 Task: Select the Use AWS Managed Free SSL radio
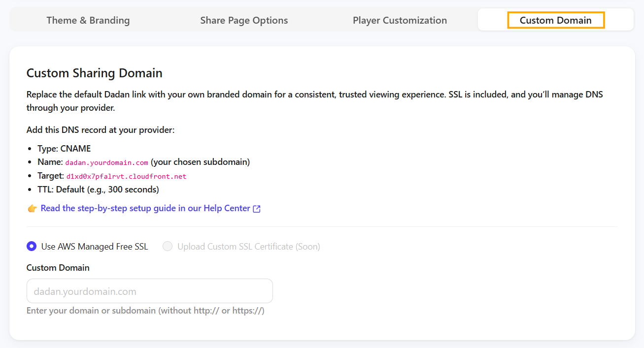pyautogui.click(x=32, y=246)
